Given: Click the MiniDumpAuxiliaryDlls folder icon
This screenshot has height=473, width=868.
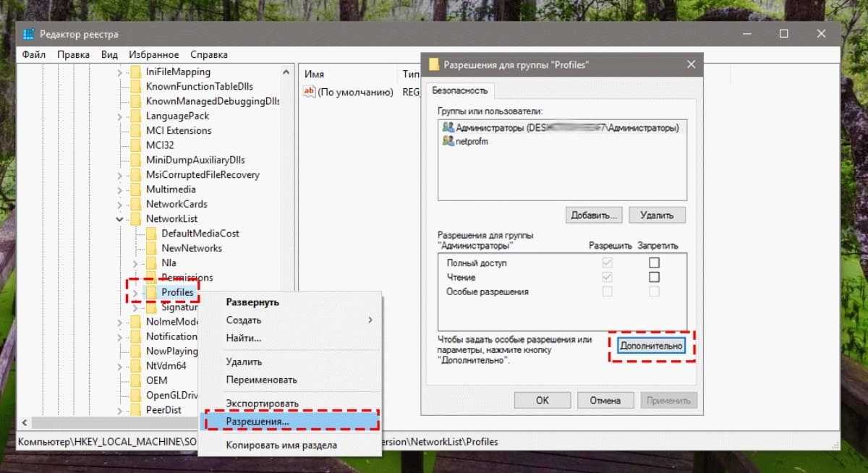Looking at the screenshot, I should pos(135,160).
